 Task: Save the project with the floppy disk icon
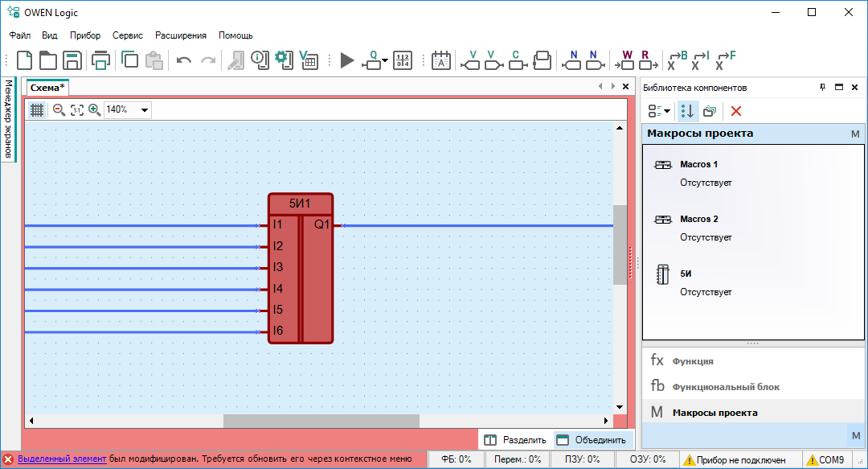click(73, 60)
